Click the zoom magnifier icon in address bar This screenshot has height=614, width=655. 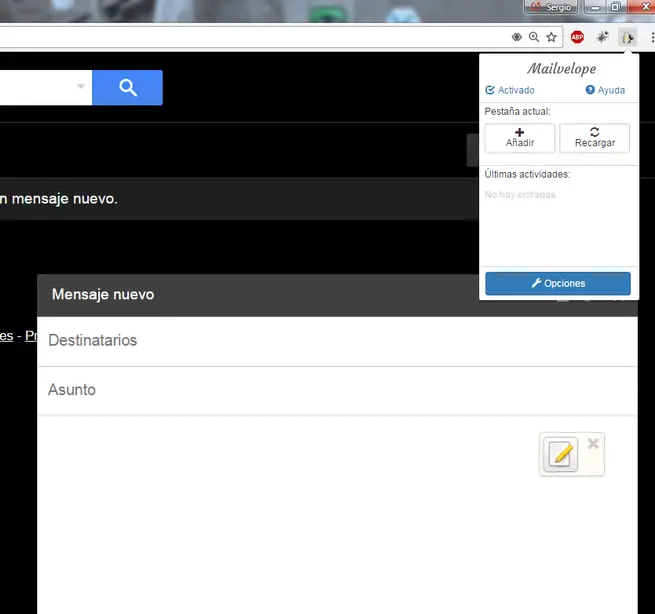coord(534,37)
